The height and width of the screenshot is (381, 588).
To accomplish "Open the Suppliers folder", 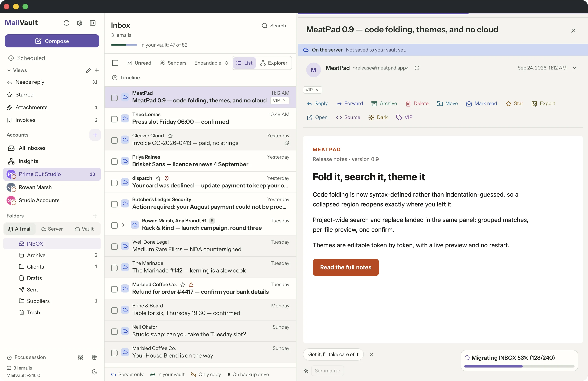I will pyautogui.click(x=52, y=301).
